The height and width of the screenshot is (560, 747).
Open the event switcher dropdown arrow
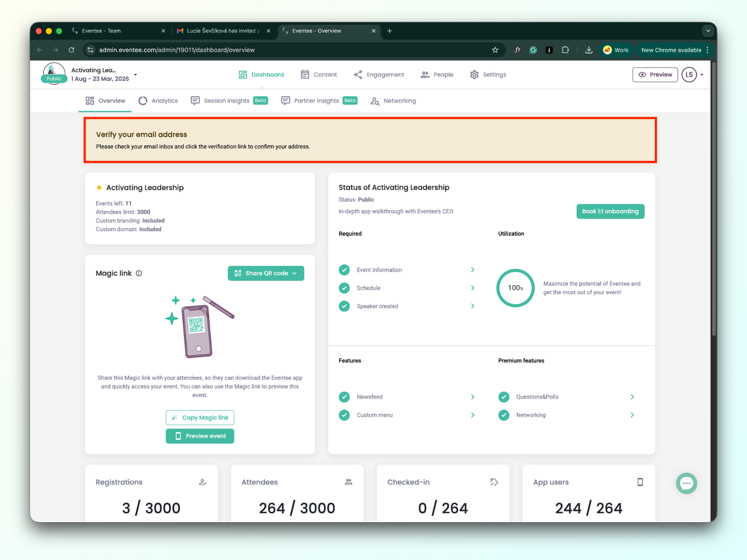[135, 75]
